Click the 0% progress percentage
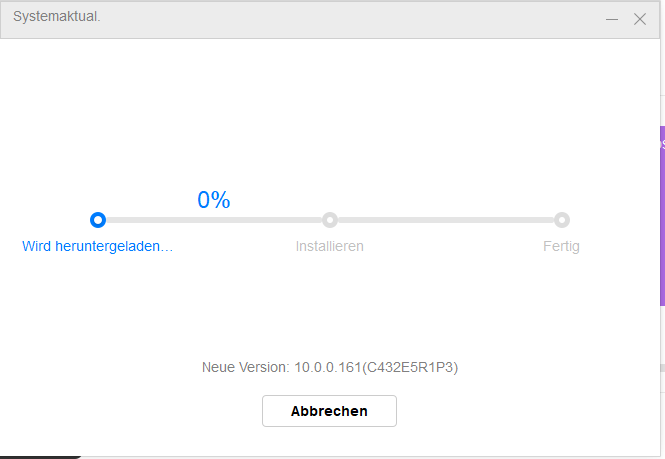 click(214, 199)
